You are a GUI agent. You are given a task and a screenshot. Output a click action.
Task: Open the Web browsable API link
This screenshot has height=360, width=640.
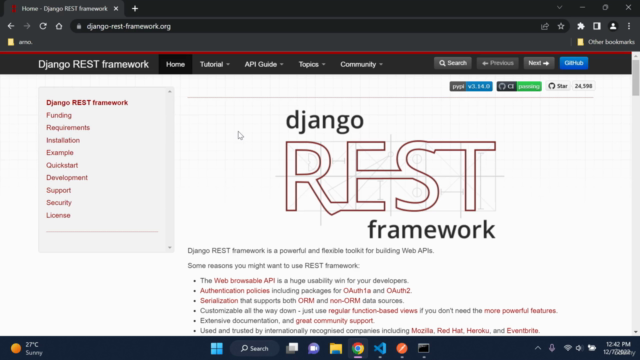[244, 280]
